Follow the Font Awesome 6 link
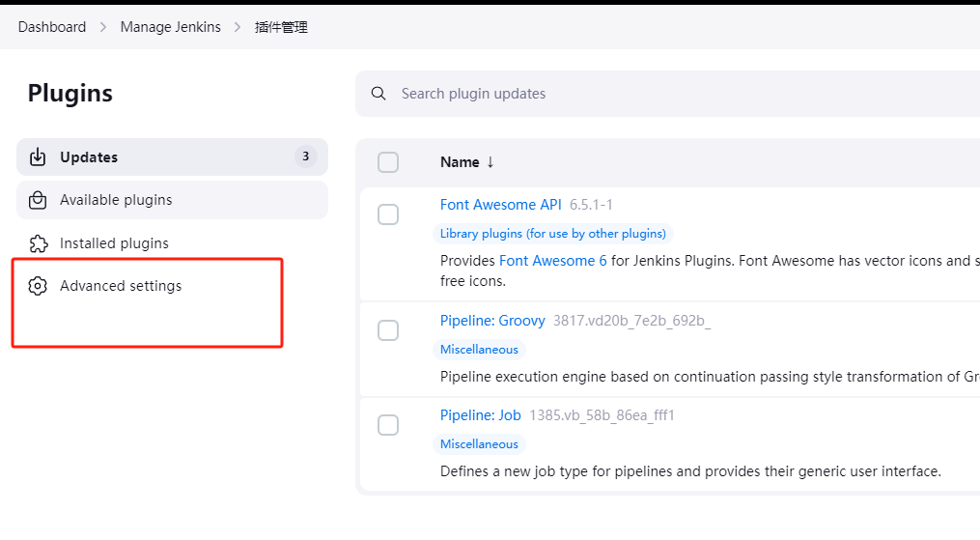Image resolution: width=980 pixels, height=540 pixels. (553, 261)
